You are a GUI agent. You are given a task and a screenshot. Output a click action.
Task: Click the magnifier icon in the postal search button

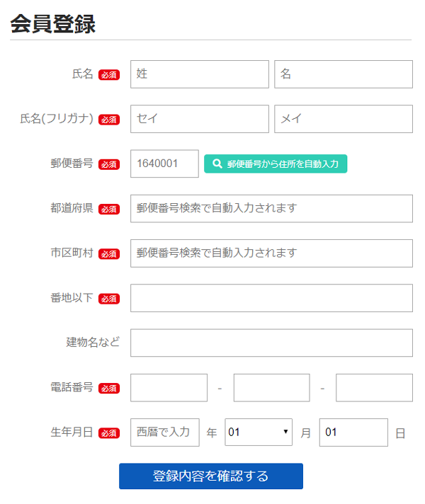217,164
